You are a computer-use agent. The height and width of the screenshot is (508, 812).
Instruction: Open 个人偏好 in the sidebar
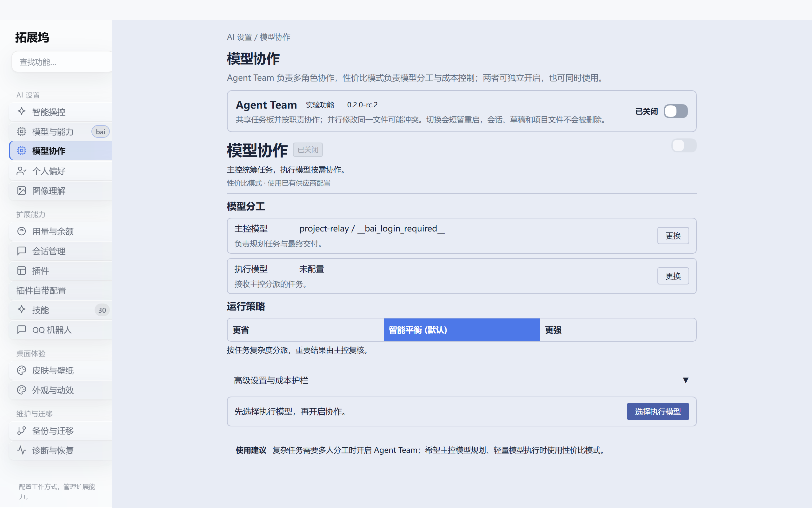click(x=60, y=171)
